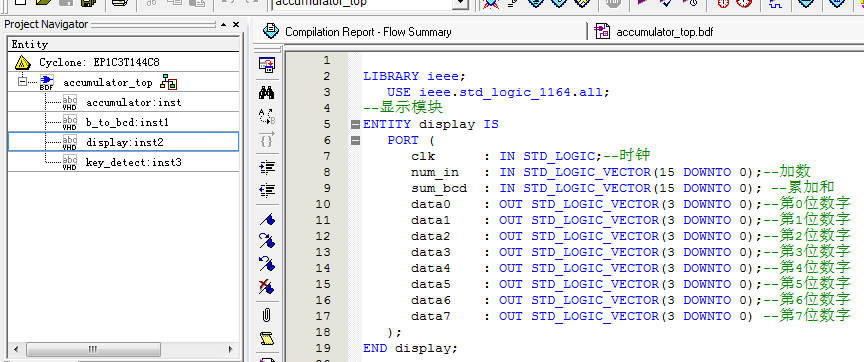
Task: Click the '--时钟' comment after clk
Action: pos(627,155)
